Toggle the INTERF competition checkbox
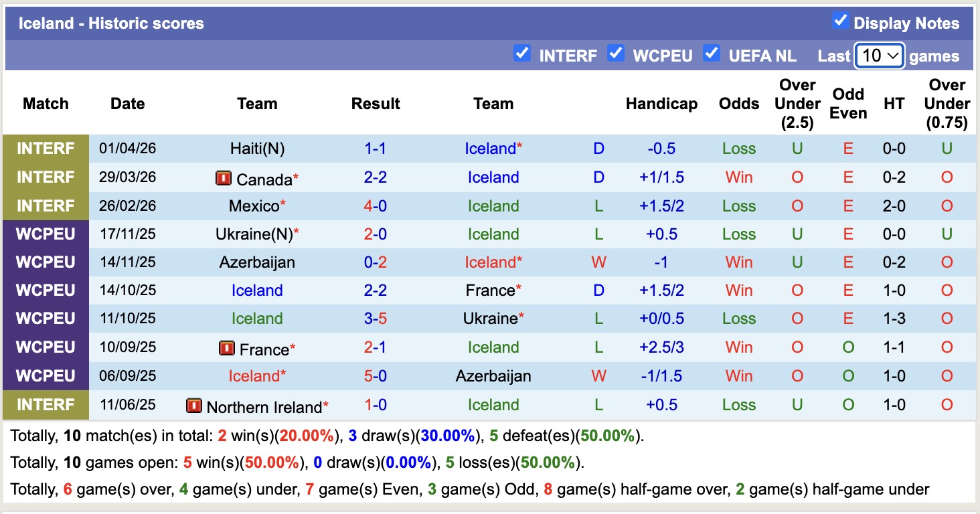This screenshot has width=980, height=514. [522, 54]
